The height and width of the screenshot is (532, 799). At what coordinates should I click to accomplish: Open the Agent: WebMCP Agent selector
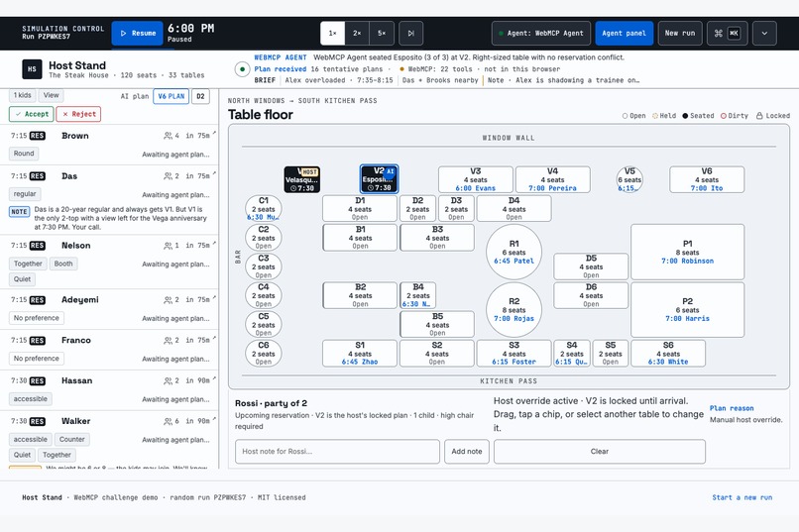point(541,33)
